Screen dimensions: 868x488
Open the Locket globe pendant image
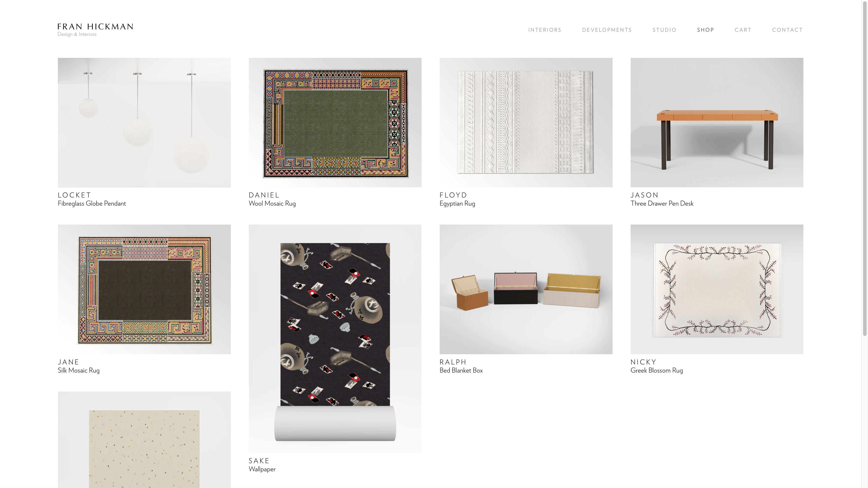[144, 123]
